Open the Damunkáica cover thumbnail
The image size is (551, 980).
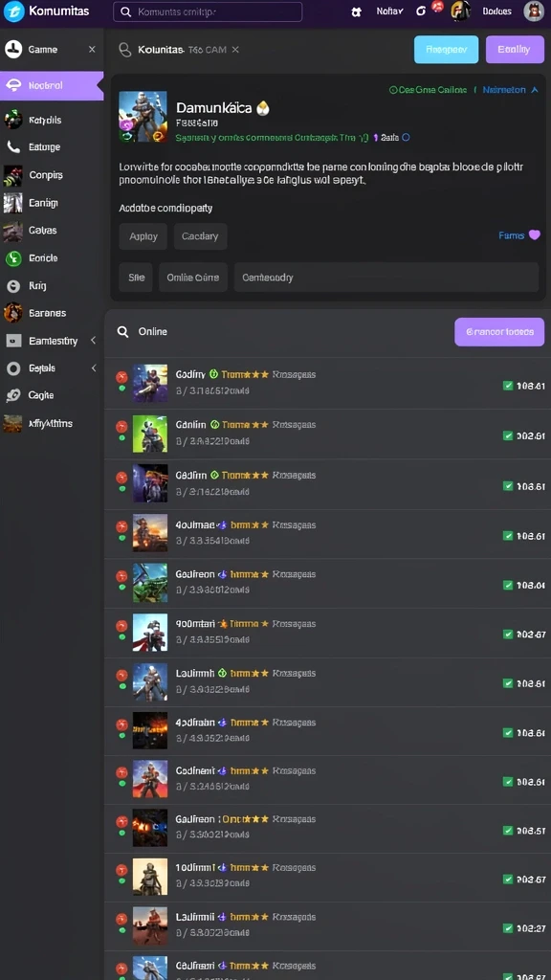point(143,116)
